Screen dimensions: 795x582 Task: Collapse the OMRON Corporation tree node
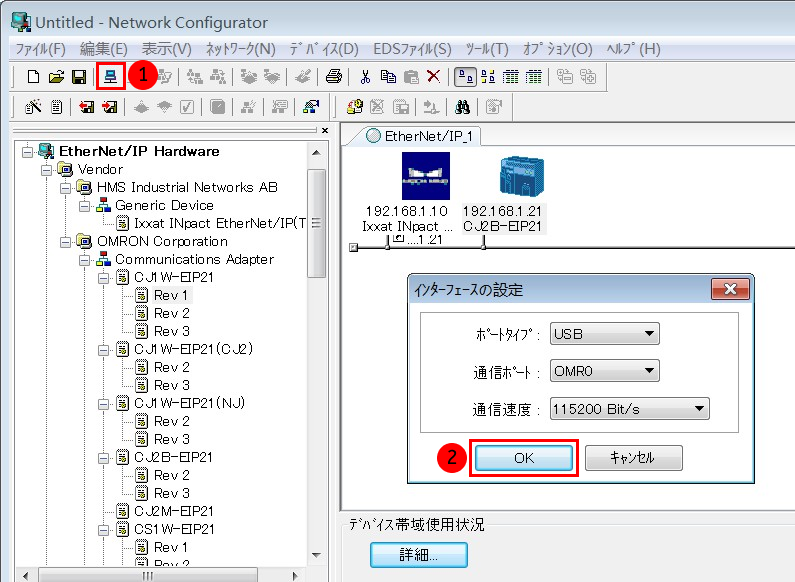[65, 241]
